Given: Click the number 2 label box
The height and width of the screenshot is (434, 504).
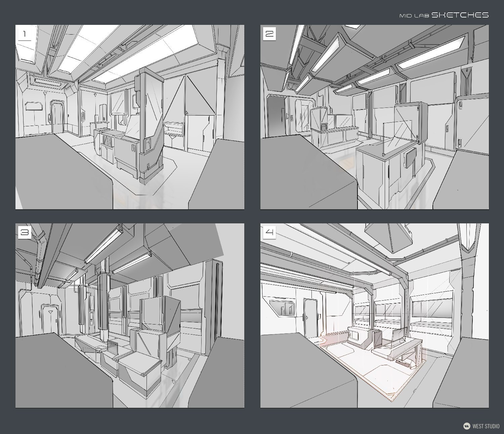Looking at the screenshot, I should click(269, 34).
